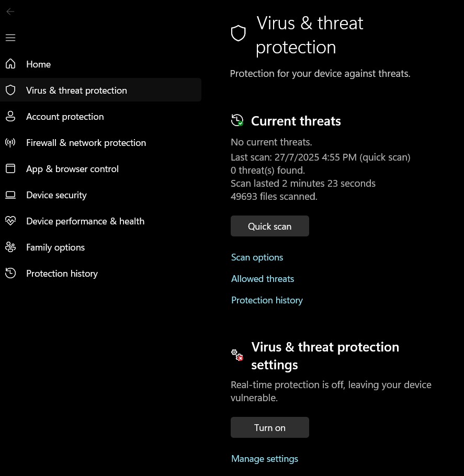Click the Device security laptop icon
This screenshot has width=464, height=476.
pos(10,195)
